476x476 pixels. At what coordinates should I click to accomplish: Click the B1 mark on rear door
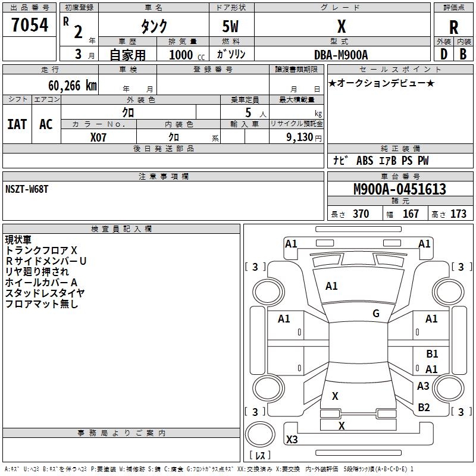point(432,353)
